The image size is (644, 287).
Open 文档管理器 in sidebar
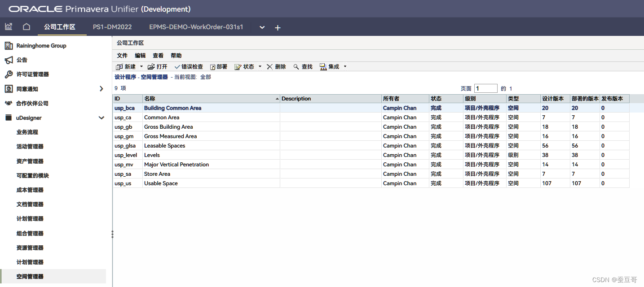click(x=30, y=204)
